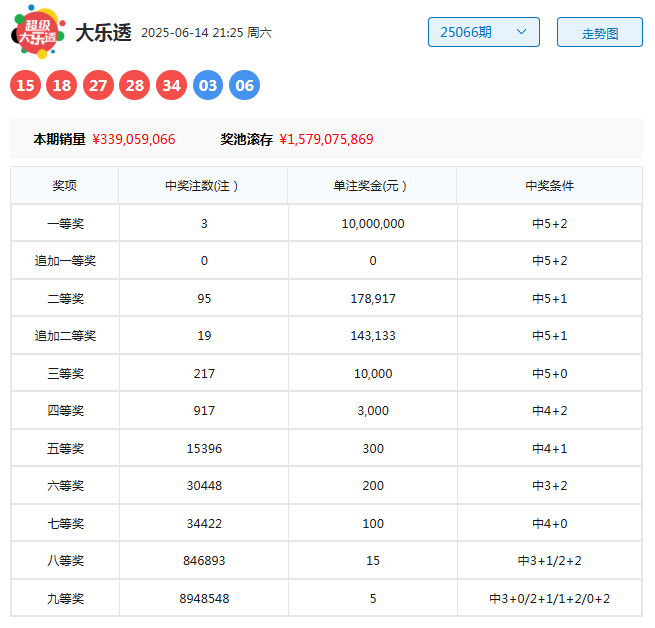655x628 pixels.
Task: Click the 追加二等奖 row label
Action: pyautogui.click(x=66, y=336)
